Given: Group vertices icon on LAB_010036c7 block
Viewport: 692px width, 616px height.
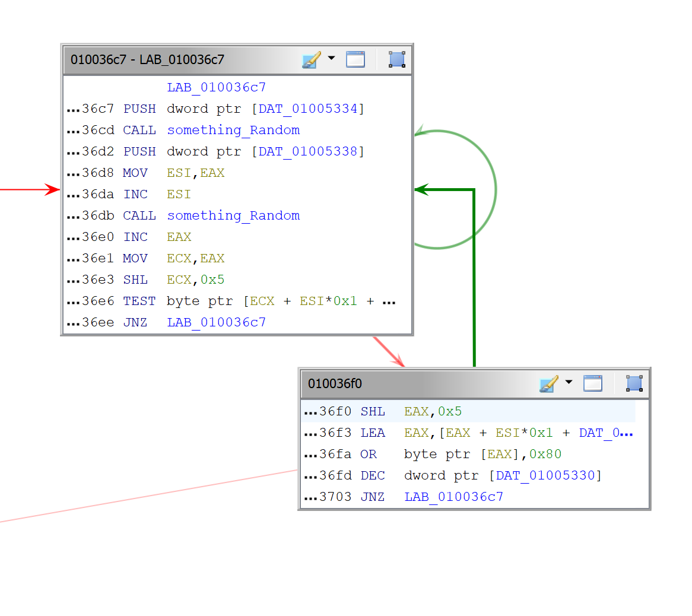Looking at the screenshot, I should (397, 59).
